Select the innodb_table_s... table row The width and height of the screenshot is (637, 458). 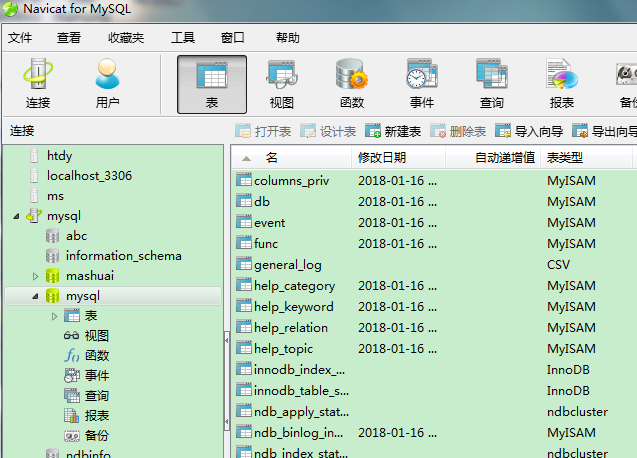click(x=433, y=391)
